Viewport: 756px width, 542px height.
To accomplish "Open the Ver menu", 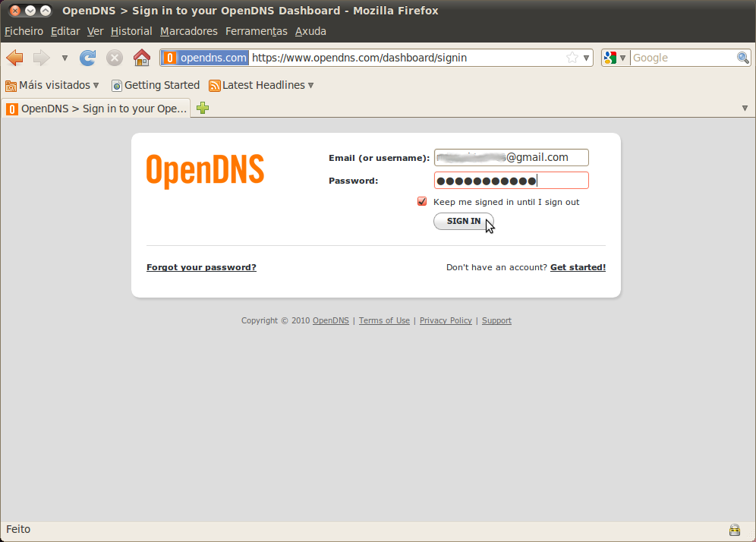I will (96, 31).
